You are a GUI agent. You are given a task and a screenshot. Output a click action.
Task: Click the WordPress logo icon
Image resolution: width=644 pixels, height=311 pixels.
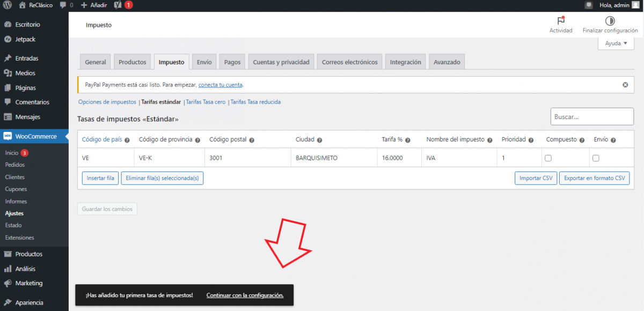(8, 5)
